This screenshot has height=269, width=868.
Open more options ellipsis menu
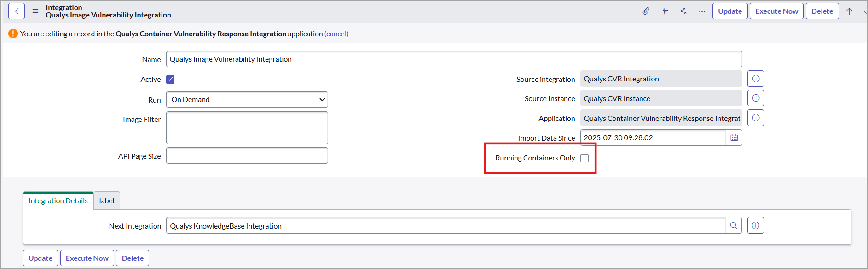point(702,11)
